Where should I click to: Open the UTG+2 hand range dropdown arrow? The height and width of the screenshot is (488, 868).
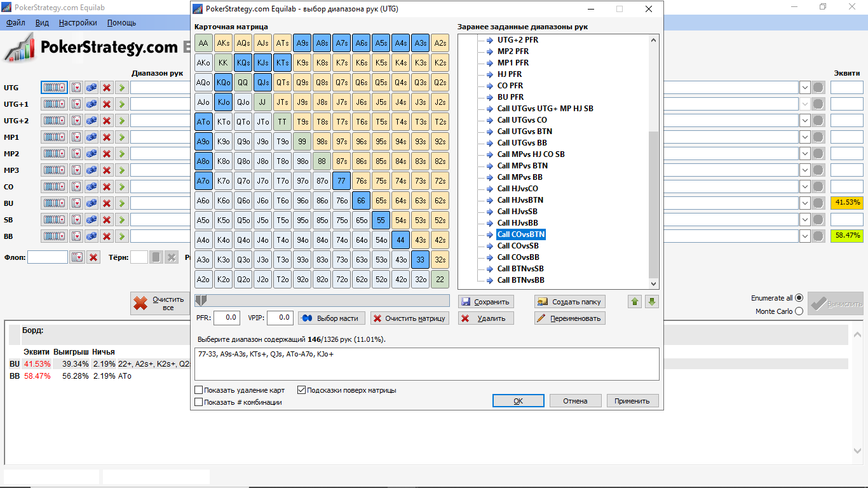804,120
